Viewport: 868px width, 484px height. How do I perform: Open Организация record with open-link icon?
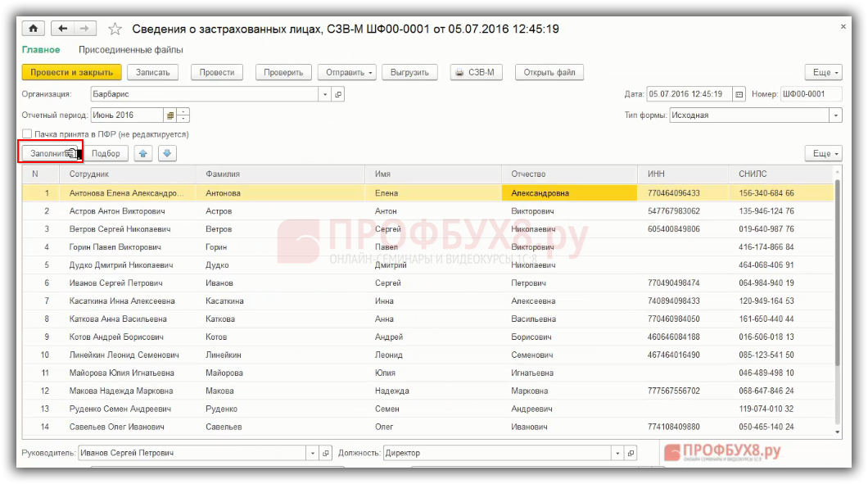pos(339,94)
